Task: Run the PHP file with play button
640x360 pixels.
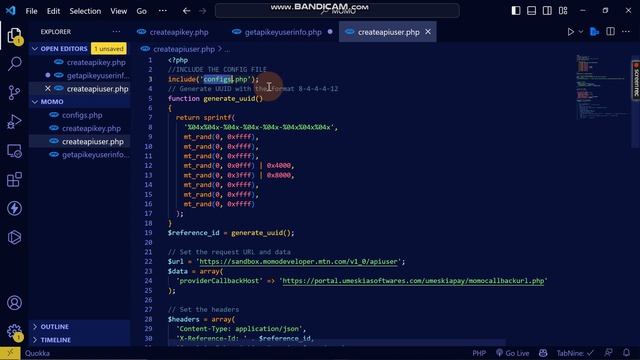Action: 571,32
